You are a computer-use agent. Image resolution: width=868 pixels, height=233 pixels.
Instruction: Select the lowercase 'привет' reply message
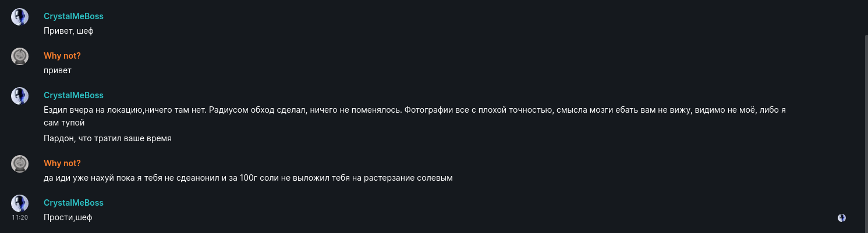pyautogui.click(x=58, y=70)
